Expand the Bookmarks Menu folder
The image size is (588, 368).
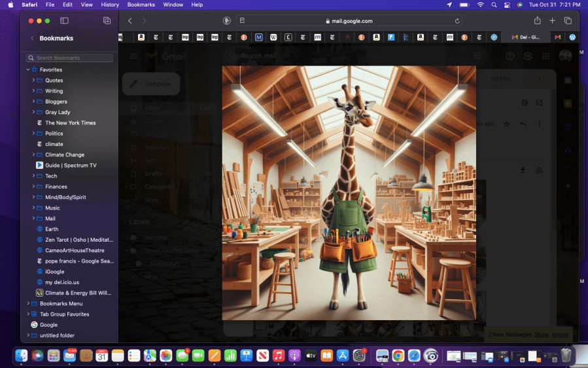click(28, 304)
